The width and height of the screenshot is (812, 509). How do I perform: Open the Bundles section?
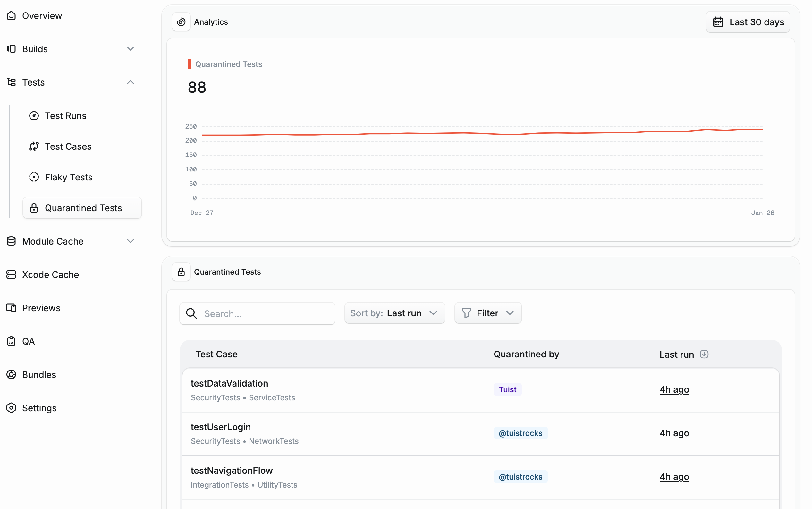[38, 374]
